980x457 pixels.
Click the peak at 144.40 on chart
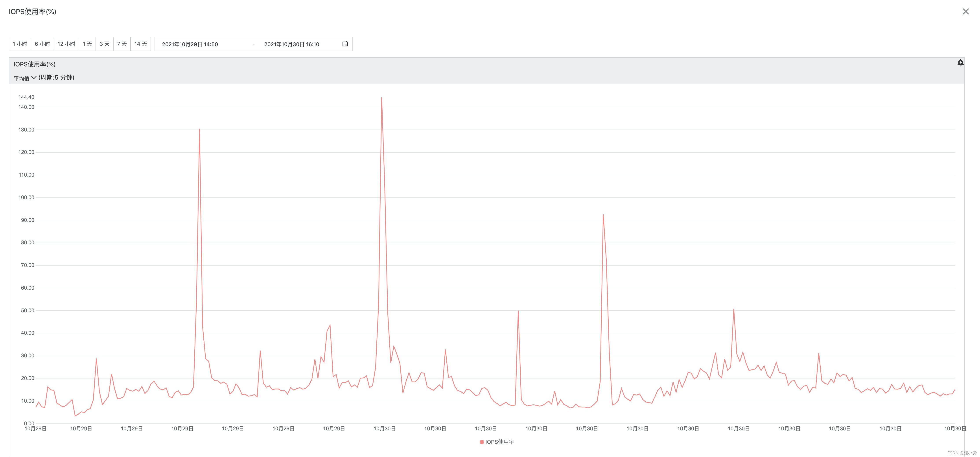point(381,98)
